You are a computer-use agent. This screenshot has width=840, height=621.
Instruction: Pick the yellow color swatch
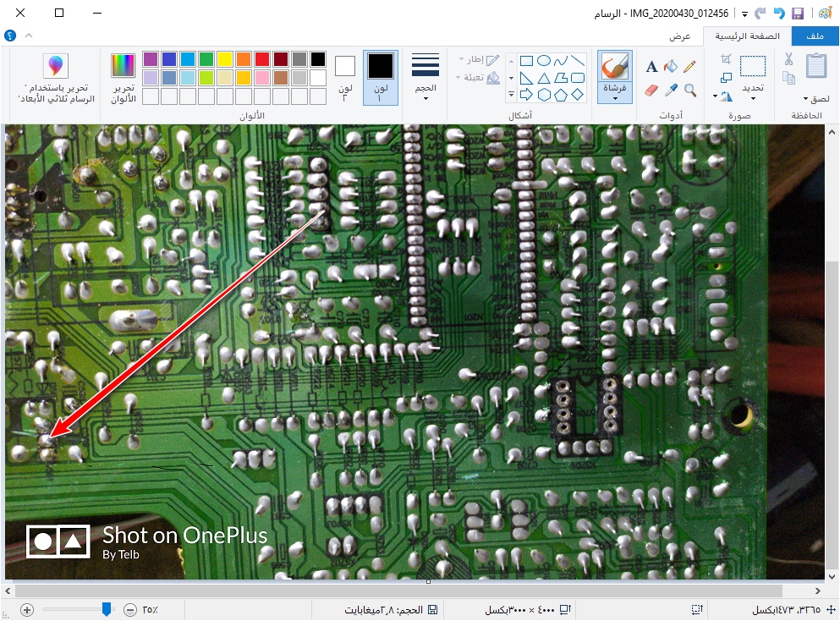(x=224, y=59)
